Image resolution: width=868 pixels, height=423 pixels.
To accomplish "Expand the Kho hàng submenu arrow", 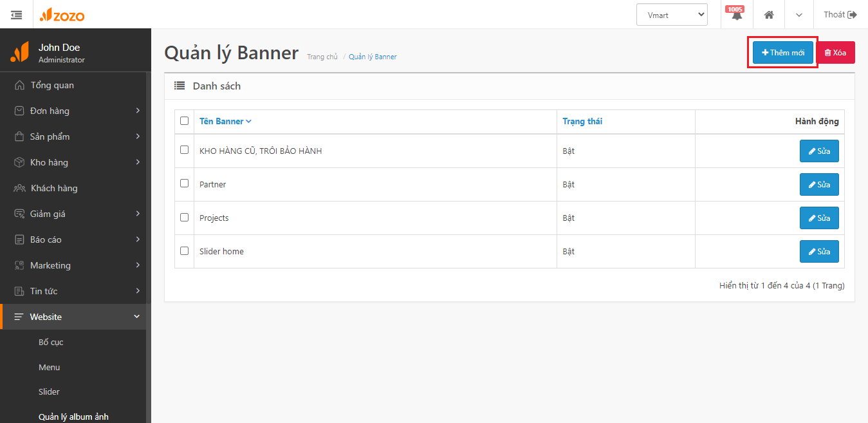I will (x=137, y=162).
